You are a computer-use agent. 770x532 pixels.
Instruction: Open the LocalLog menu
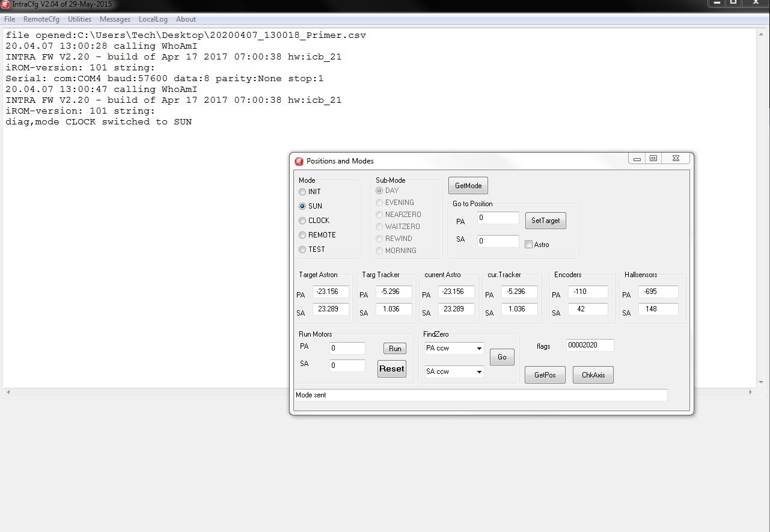coord(153,19)
